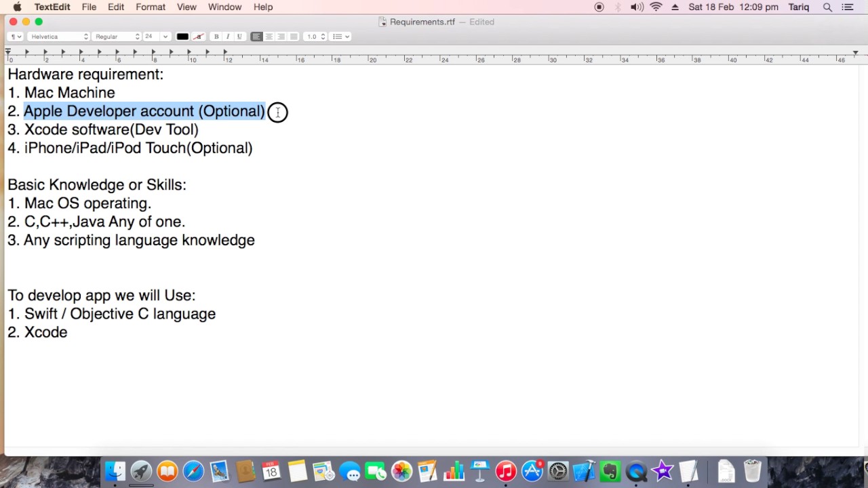The width and height of the screenshot is (868, 488).
Task: Open the Edit menu
Action: (x=116, y=7)
